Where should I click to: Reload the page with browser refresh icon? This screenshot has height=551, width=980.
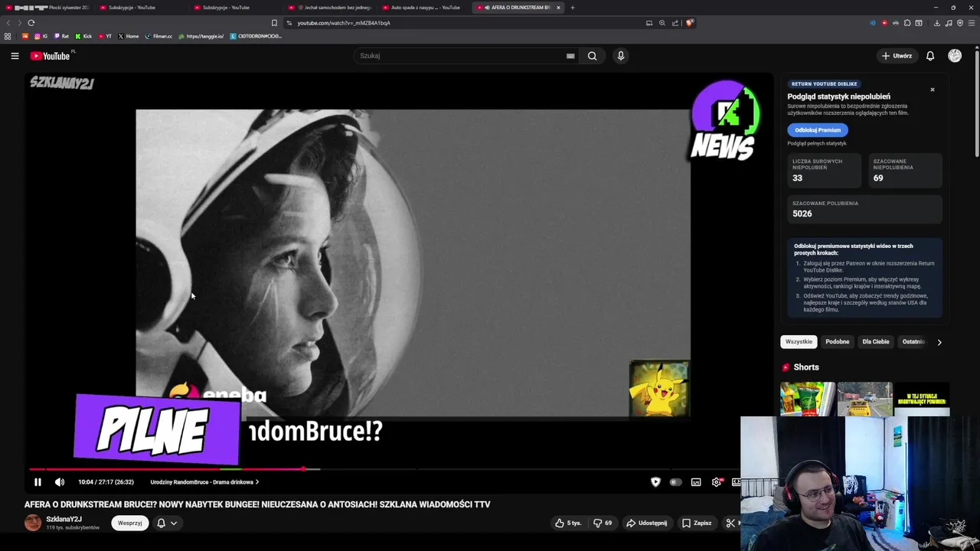pyautogui.click(x=31, y=23)
